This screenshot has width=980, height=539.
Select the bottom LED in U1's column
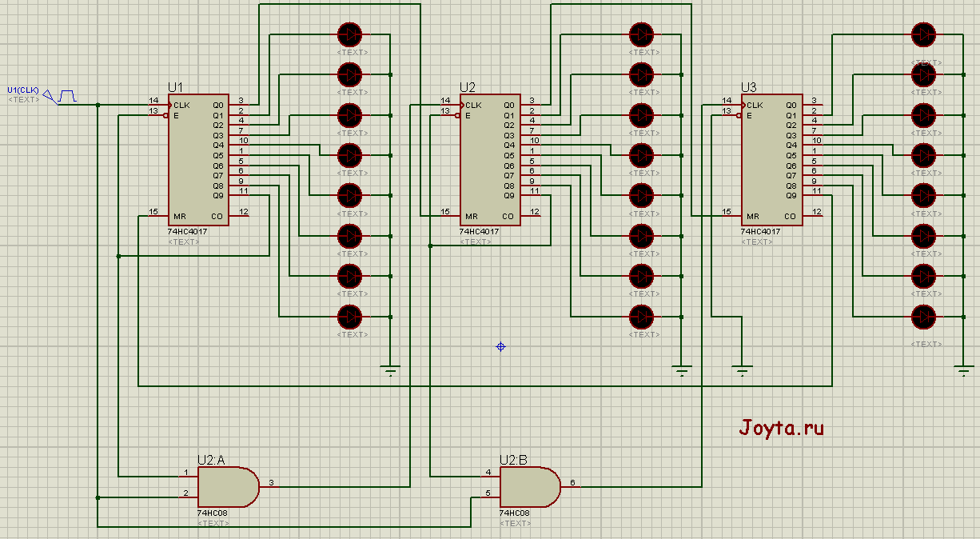click(x=350, y=317)
